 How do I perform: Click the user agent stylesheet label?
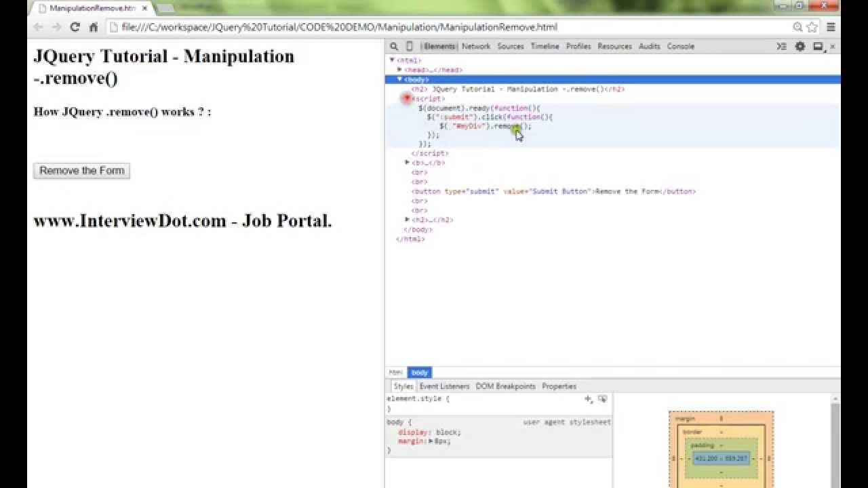(x=567, y=422)
